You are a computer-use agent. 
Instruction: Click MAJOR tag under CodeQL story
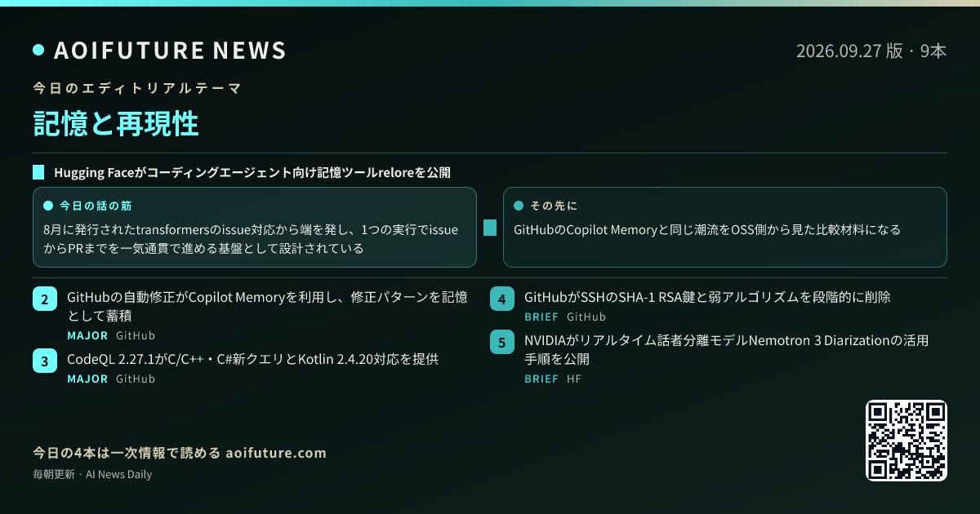pyautogui.click(x=87, y=379)
